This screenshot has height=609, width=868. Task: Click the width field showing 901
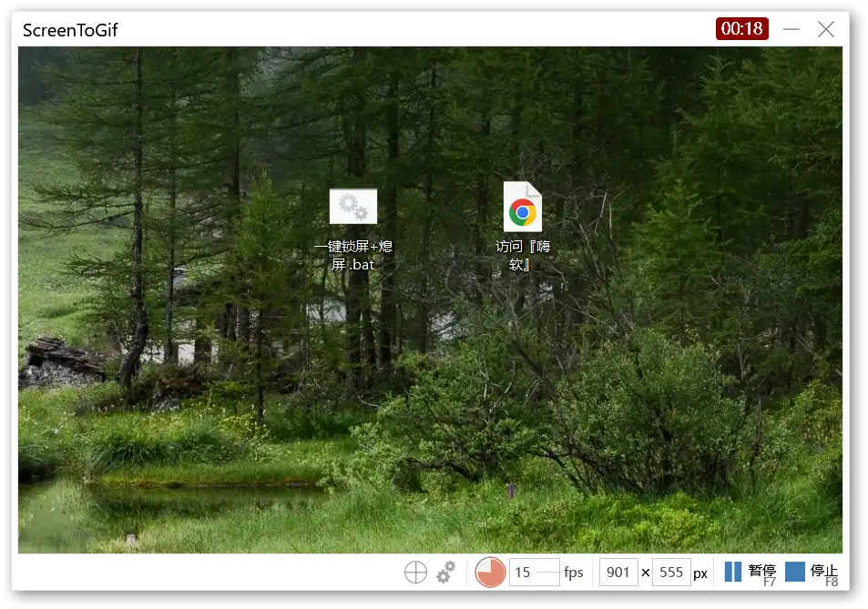[x=618, y=572]
